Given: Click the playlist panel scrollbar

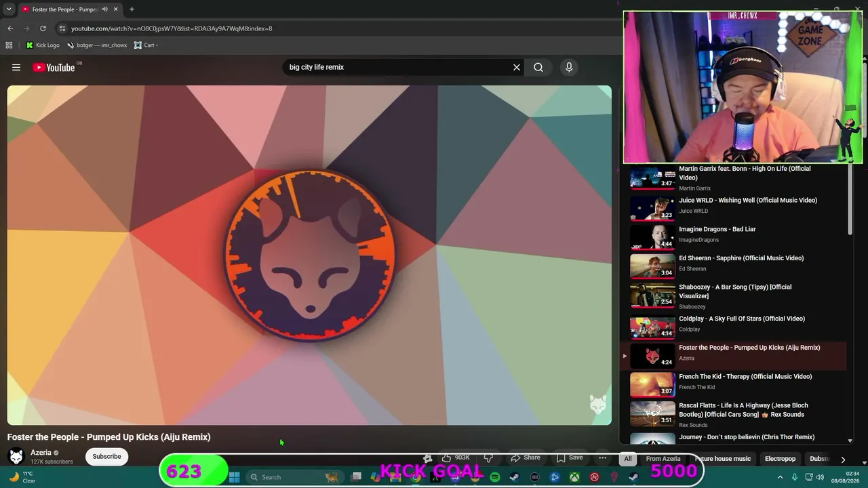Looking at the screenshot, I should click(x=850, y=201).
